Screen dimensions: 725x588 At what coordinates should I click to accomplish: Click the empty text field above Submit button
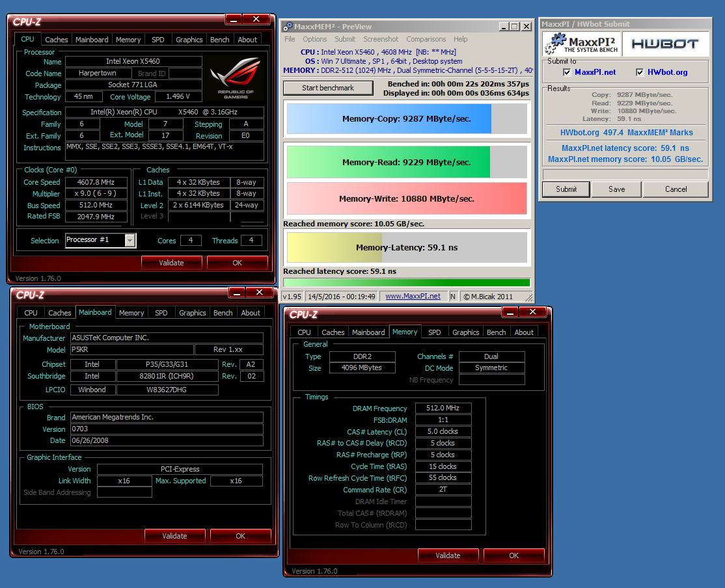tap(625, 174)
